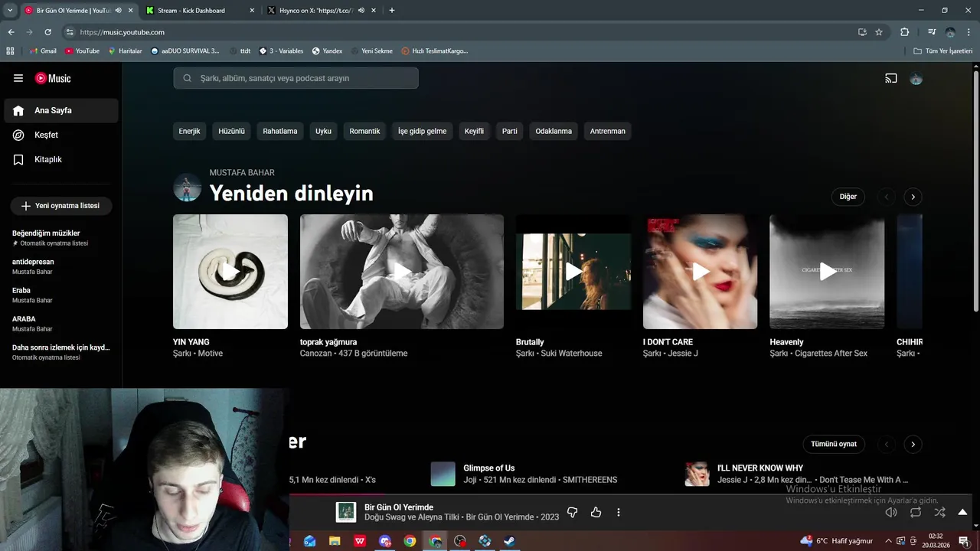This screenshot has height=551, width=980.
Task: Expand the player page with up arrow
Action: pos(962,513)
